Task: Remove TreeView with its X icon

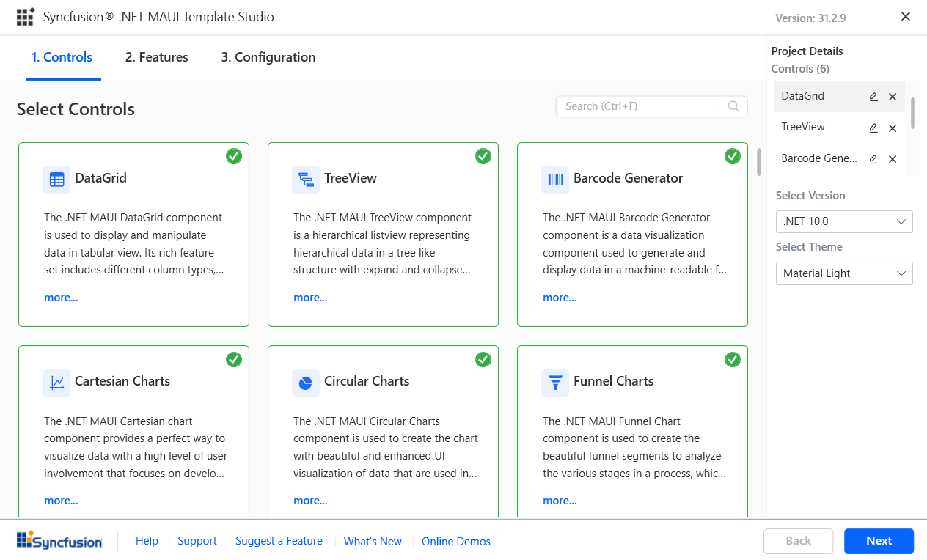Action: pos(893,128)
